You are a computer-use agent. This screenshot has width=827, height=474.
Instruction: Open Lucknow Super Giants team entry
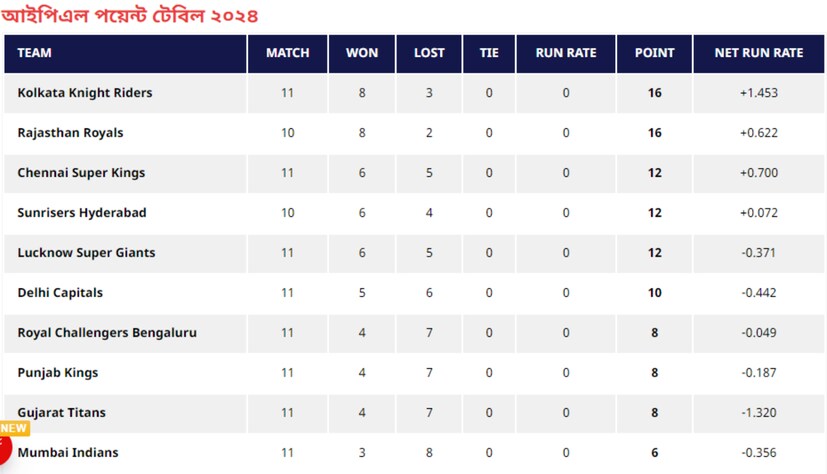[x=86, y=253]
